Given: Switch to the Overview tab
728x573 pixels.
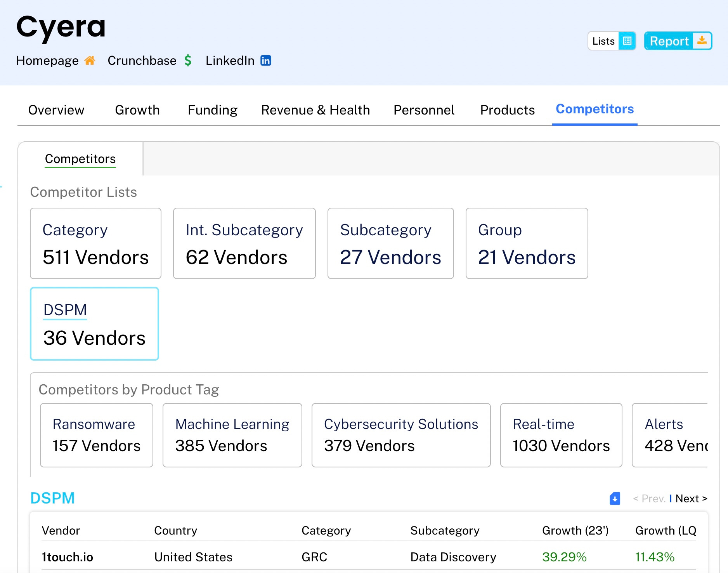Looking at the screenshot, I should pos(56,110).
